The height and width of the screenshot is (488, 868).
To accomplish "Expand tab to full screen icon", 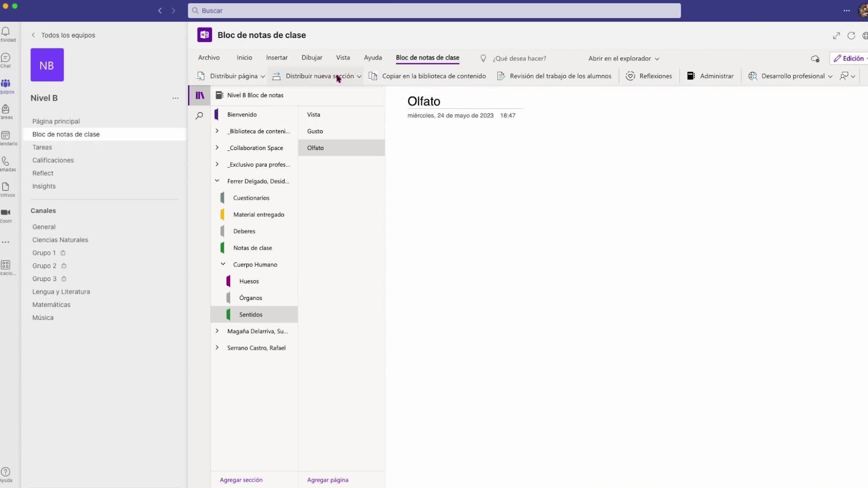I will (x=836, y=36).
